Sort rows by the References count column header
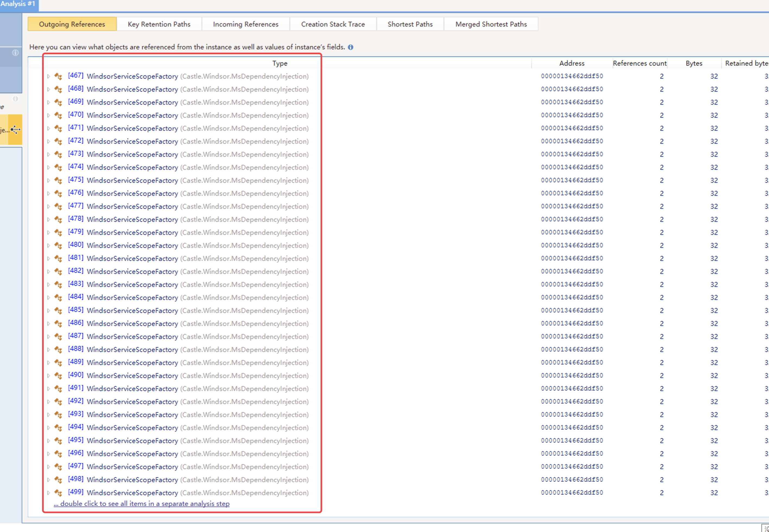The width and height of the screenshot is (769, 532). [640, 63]
